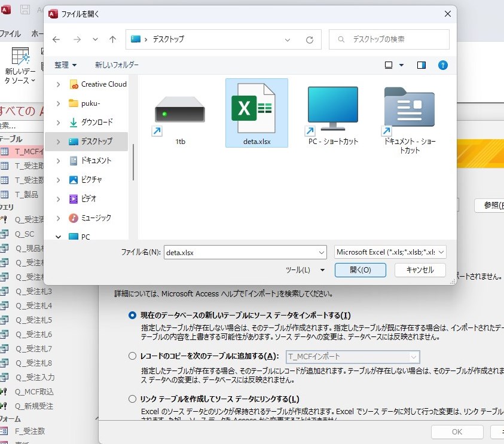Image resolution: width=504 pixels, height=444 pixels.
Task: Click the forward navigation arrow
Action: (77, 39)
